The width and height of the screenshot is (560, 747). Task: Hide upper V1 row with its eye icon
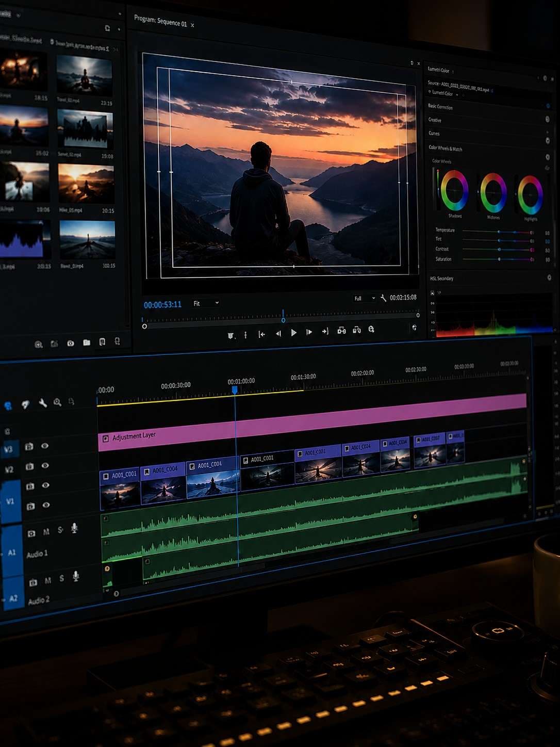click(46, 485)
